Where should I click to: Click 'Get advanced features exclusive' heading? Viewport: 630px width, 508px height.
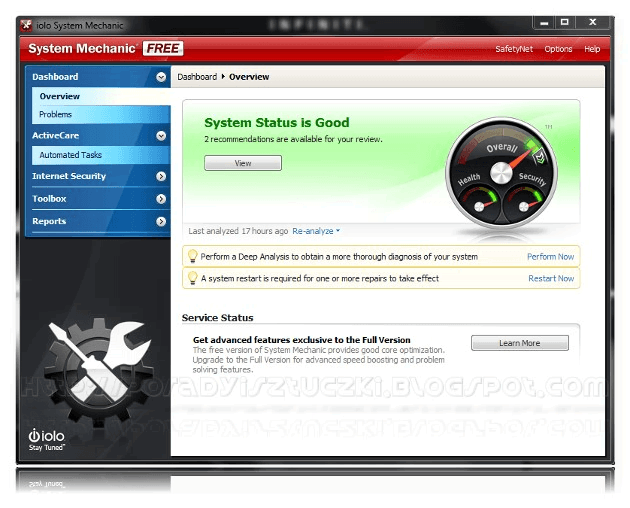click(x=302, y=340)
